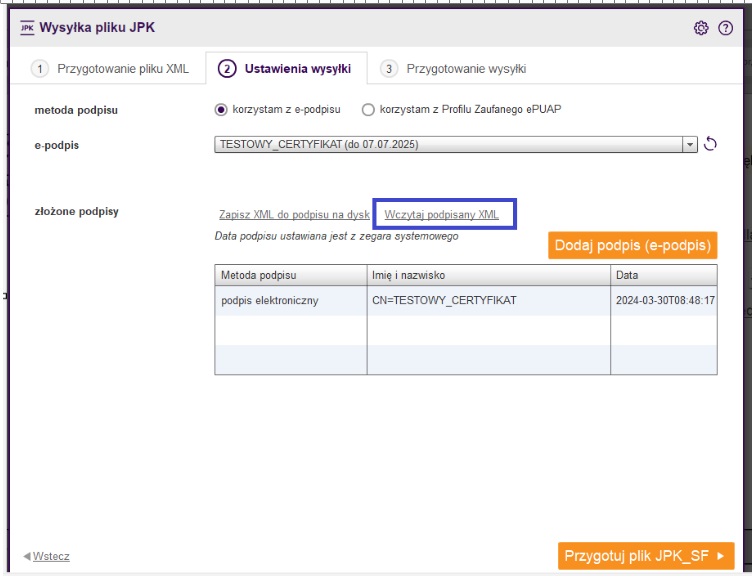Click the 'Imię i nazwisko' column header
The width and height of the screenshot is (754, 582).
tap(489, 275)
